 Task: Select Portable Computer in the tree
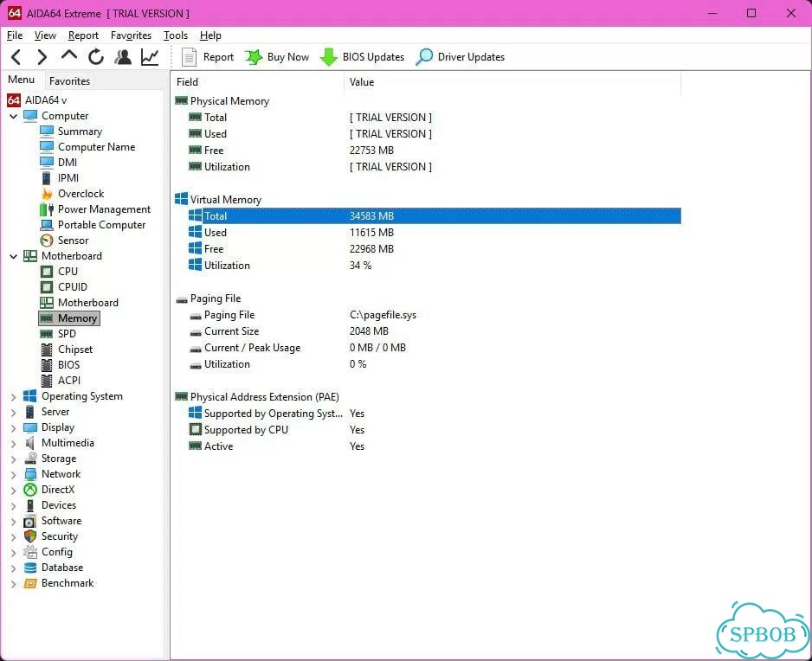coord(101,225)
